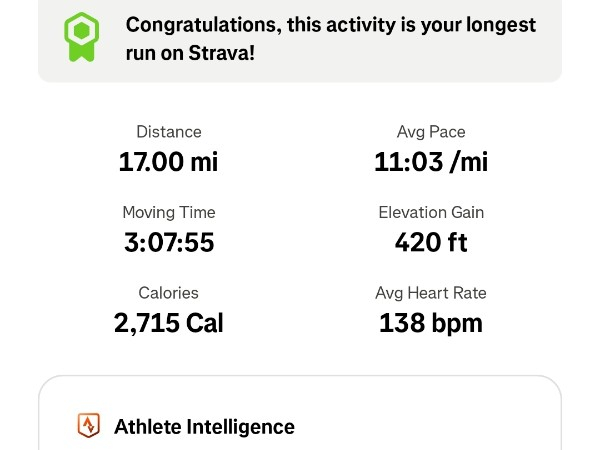Tap the 3:07:55 moving time value
Image resolution: width=600 pixels, height=450 pixels.
click(168, 241)
